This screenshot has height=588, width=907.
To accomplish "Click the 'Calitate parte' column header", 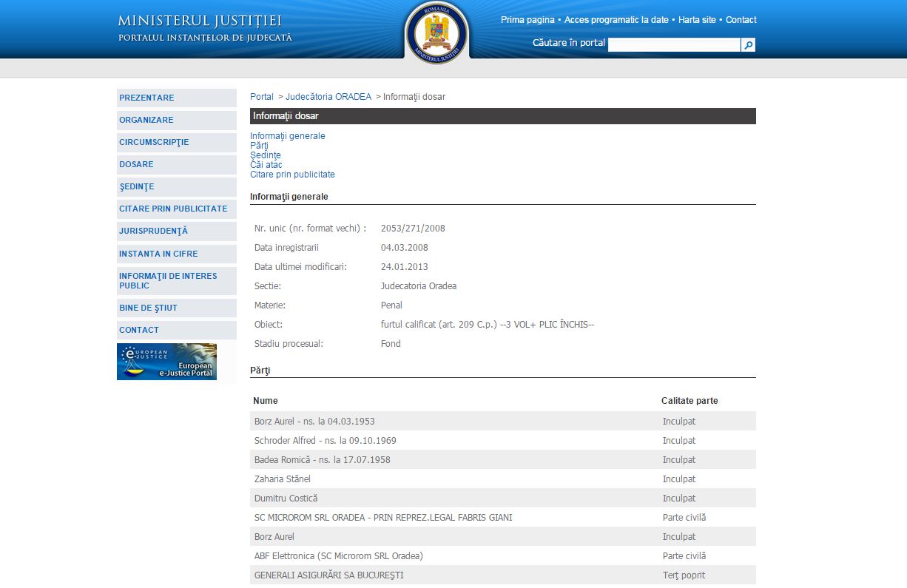I will [689, 401].
